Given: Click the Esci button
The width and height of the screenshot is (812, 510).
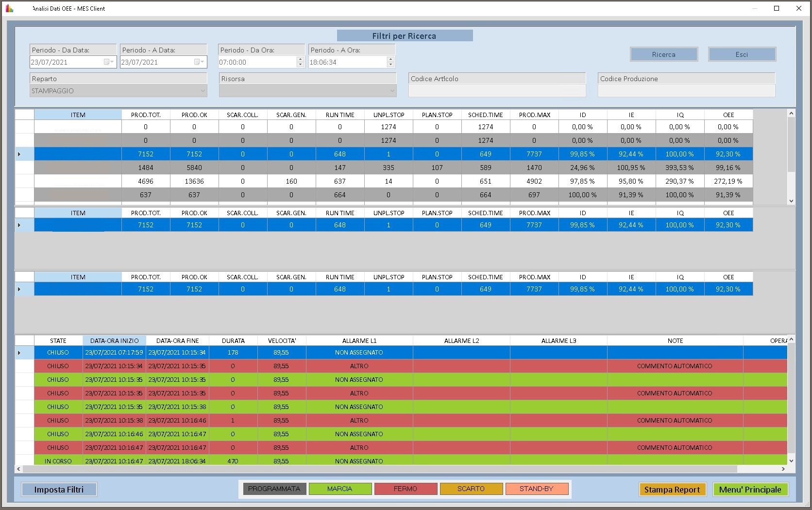Looking at the screenshot, I should point(742,54).
